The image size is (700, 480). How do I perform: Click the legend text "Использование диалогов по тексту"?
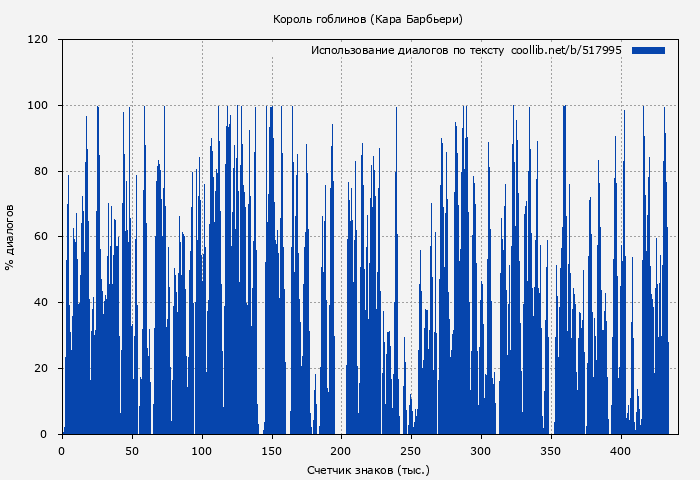pos(407,50)
